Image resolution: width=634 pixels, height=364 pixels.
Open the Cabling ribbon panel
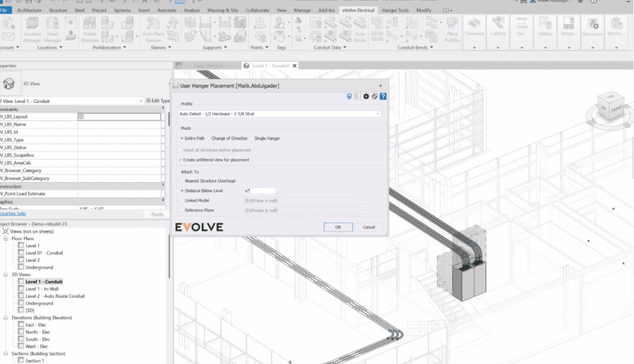498,32
